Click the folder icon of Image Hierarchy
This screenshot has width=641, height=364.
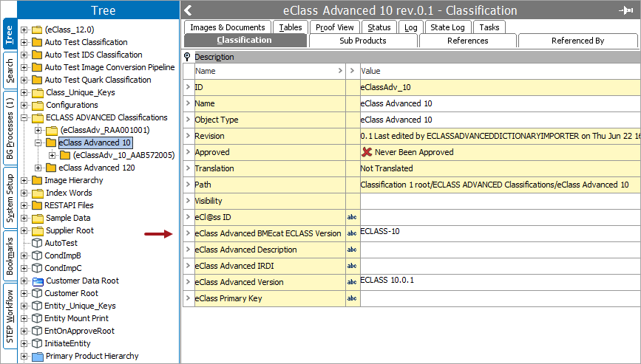(37, 180)
